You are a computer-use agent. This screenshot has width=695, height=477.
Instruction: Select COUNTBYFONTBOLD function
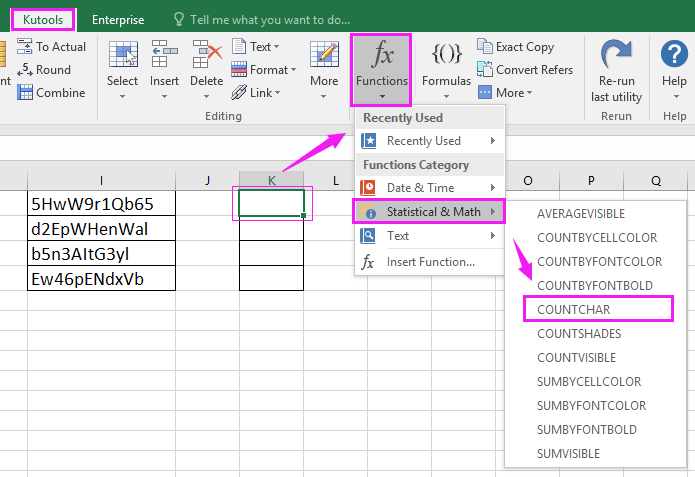[596, 285]
